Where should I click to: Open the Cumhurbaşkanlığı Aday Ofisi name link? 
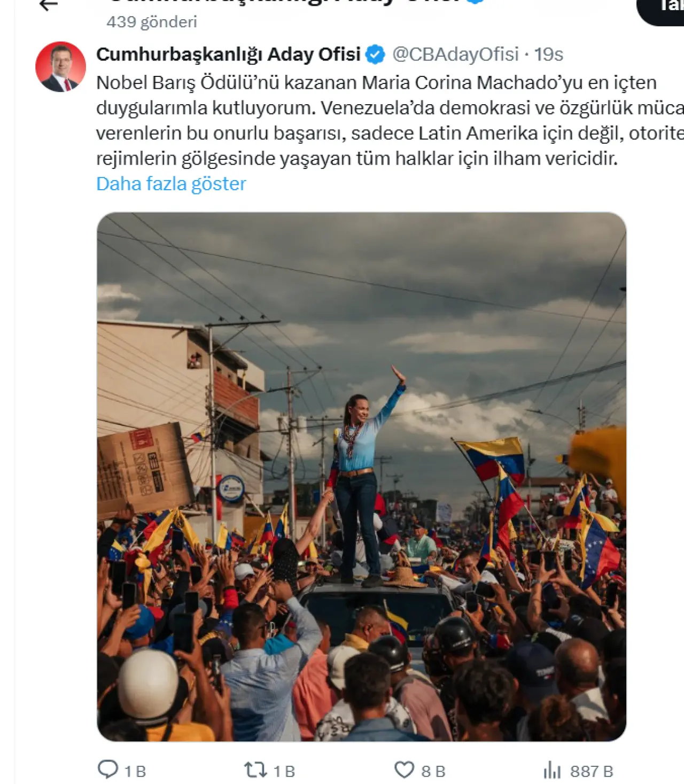229,55
